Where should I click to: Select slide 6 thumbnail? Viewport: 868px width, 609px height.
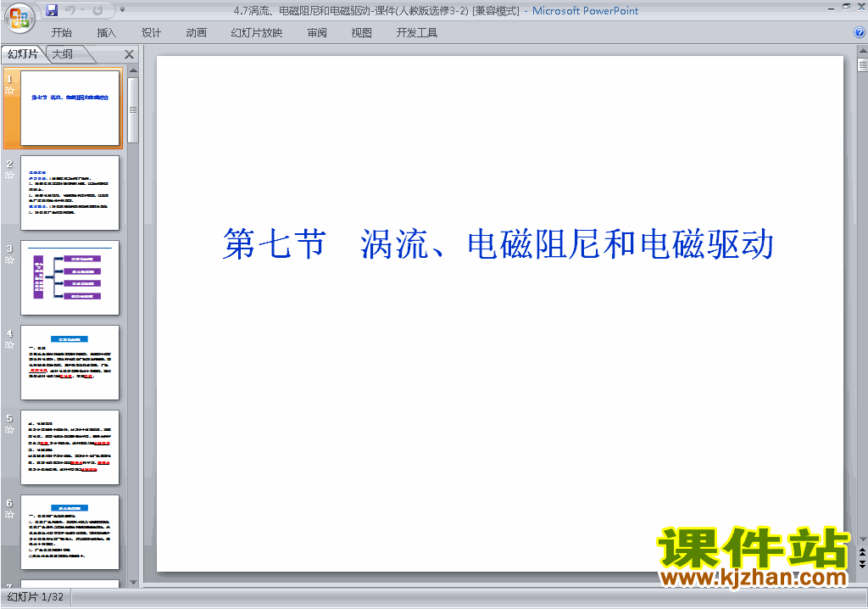tap(70, 532)
